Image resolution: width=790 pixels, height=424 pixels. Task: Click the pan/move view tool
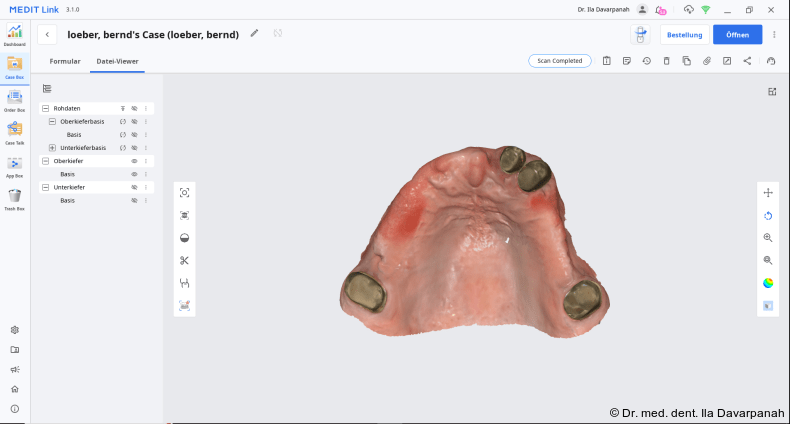(768, 193)
